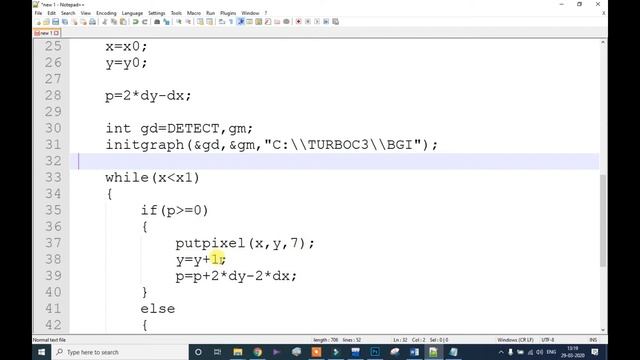Click 'Normal text file' status entry
Image resolution: width=640 pixels, height=360 pixels.
49,340
